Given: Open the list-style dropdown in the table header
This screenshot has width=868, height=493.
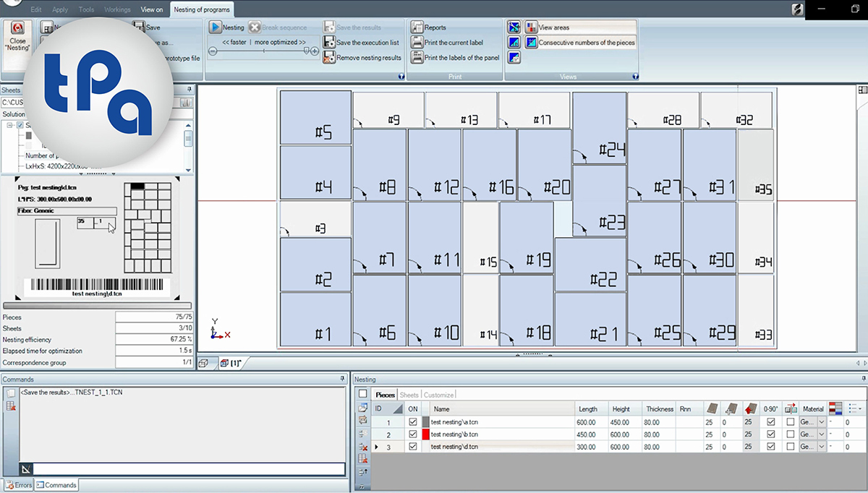Looking at the screenshot, I should [854, 409].
